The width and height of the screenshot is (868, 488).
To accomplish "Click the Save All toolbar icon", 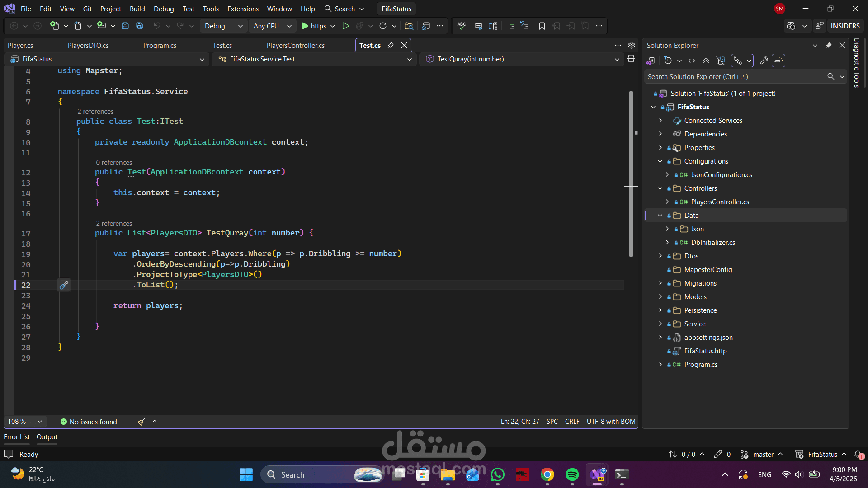I will [140, 26].
